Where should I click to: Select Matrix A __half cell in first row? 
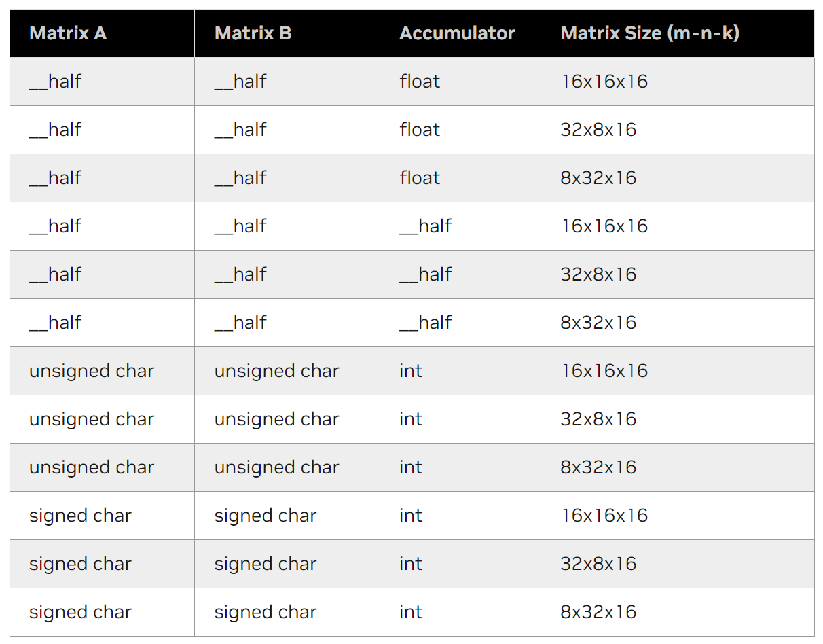coord(55,82)
